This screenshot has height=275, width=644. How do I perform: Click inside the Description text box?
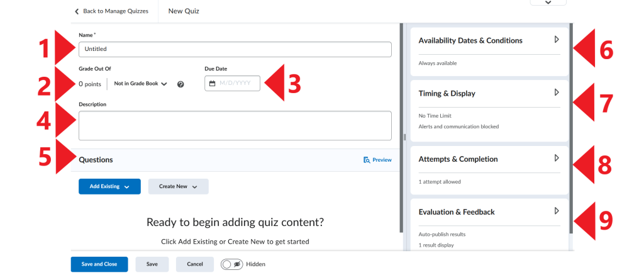(235, 126)
